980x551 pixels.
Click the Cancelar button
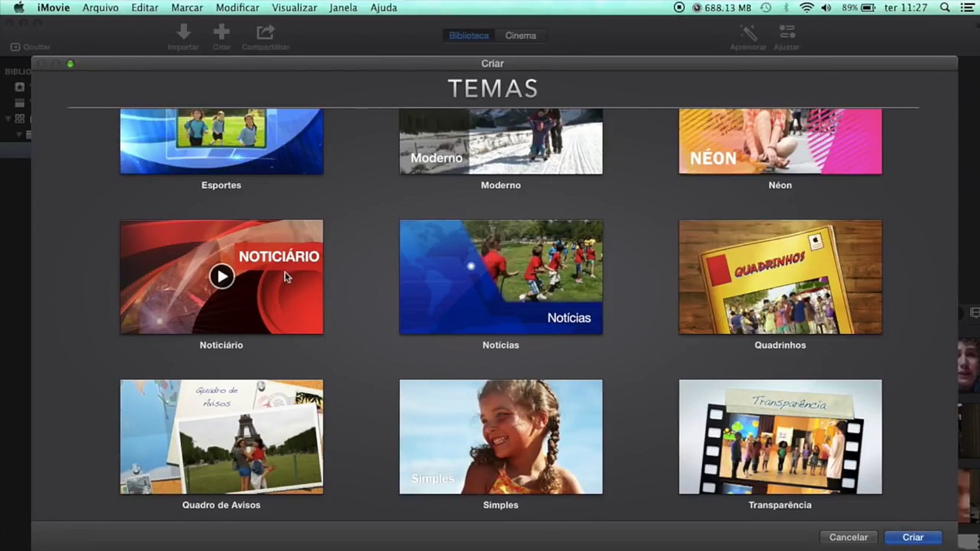pyautogui.click(x=848, y=537)
